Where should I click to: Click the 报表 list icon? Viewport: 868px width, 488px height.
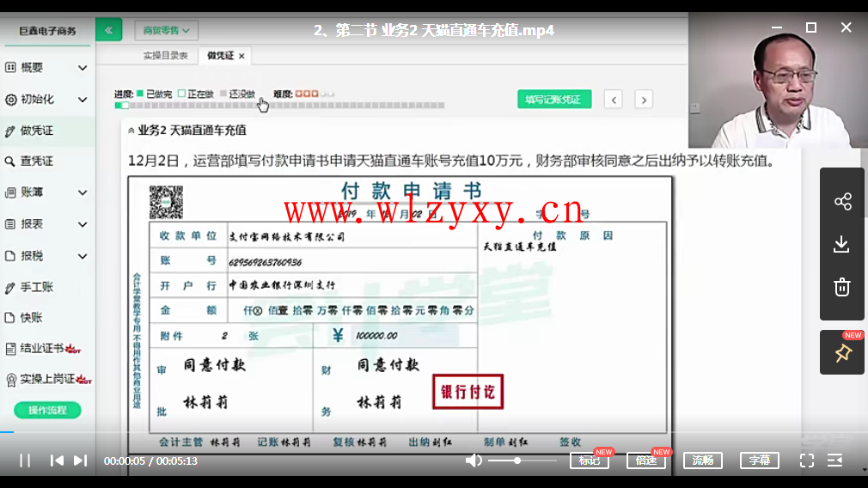point(10,224)
